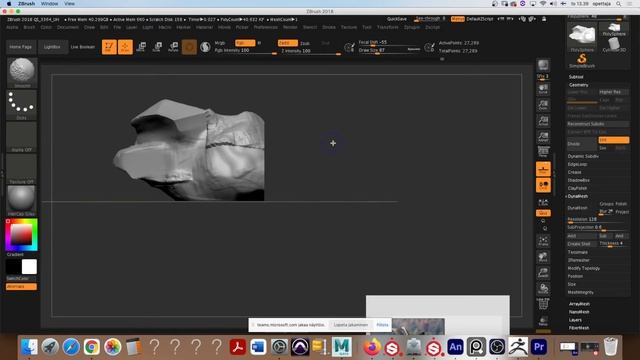Click the Frame mesh icon

(543, 241)
